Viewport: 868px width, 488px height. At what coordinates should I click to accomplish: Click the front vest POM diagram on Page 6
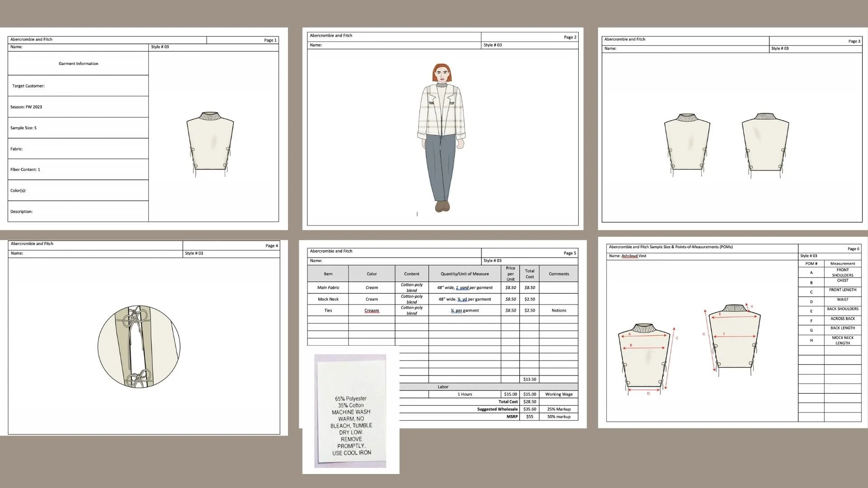tap(644, 358)
